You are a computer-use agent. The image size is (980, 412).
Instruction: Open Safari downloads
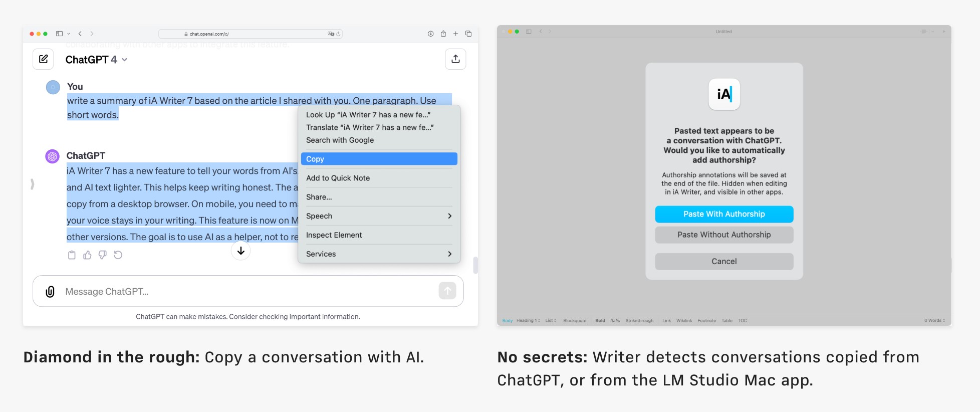point(430,34)
